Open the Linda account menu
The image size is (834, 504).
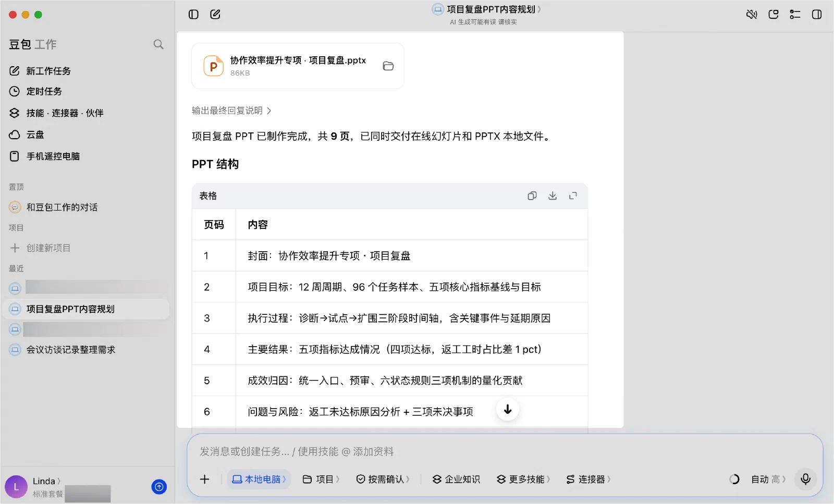[x=46, y=481]
